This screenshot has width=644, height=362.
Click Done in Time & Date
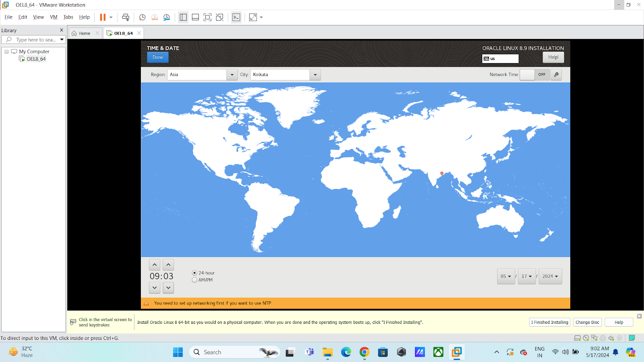click(158, 57)
